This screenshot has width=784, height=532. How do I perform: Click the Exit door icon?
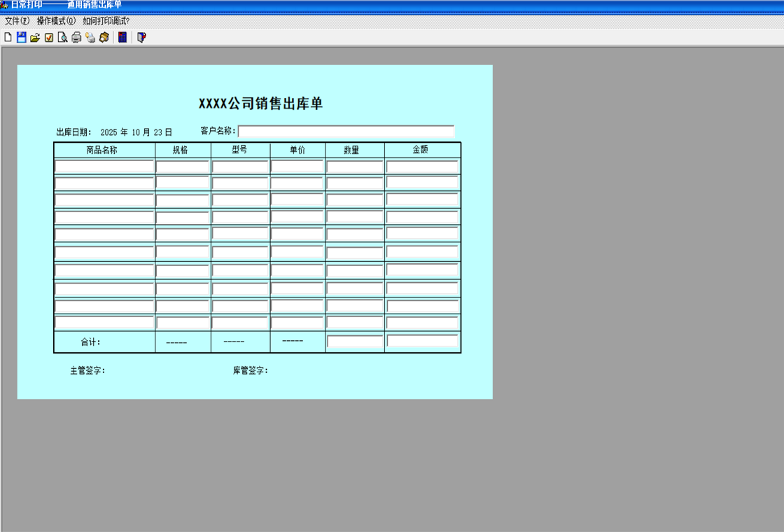[x=141, y=38]
